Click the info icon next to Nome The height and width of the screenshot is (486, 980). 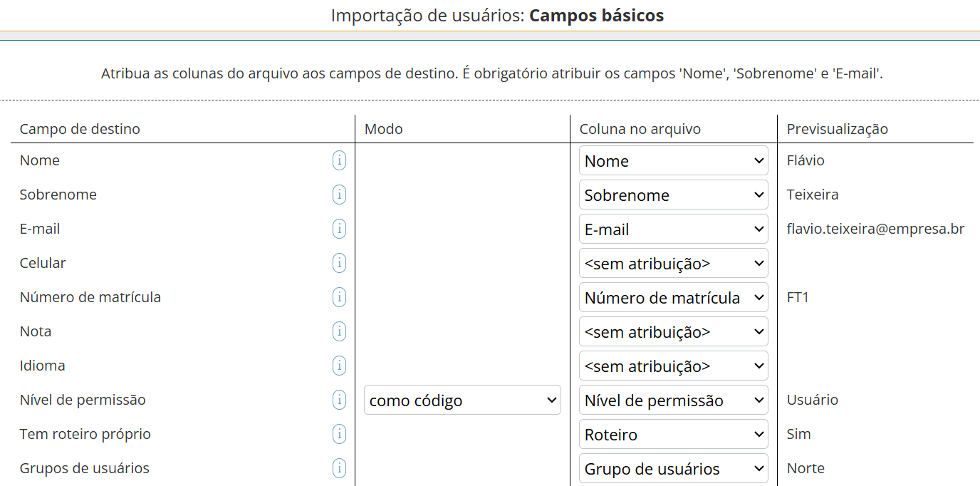(340, 160)
